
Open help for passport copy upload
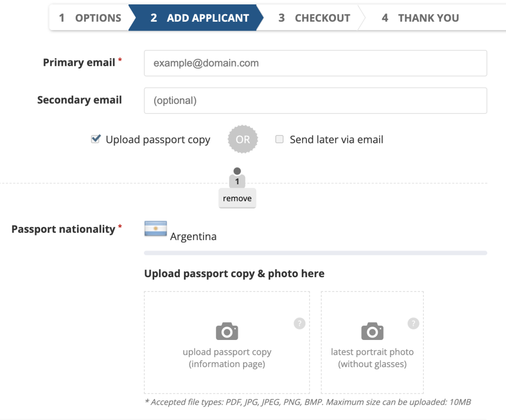click(299, 323)
